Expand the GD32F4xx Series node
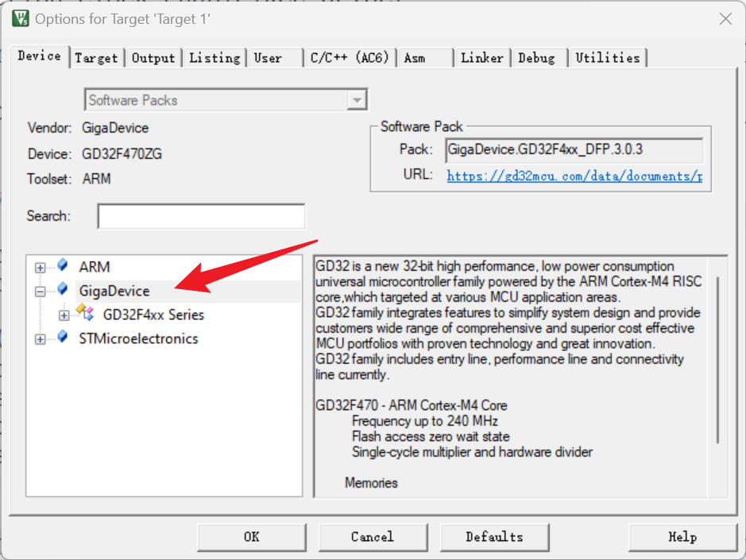 pyautogui.click(x=64, y=315)
